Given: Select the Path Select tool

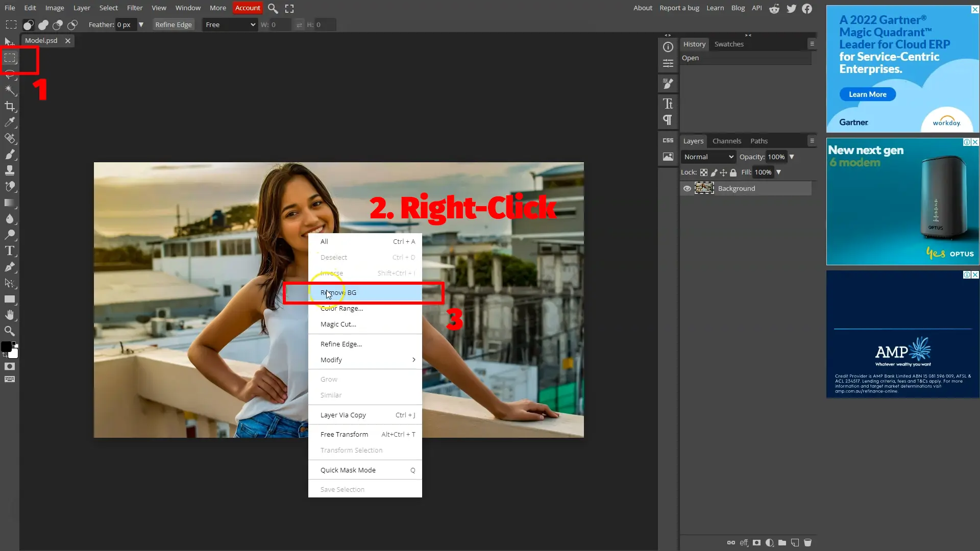Looking at the screenshot, I should pos(10,283).
